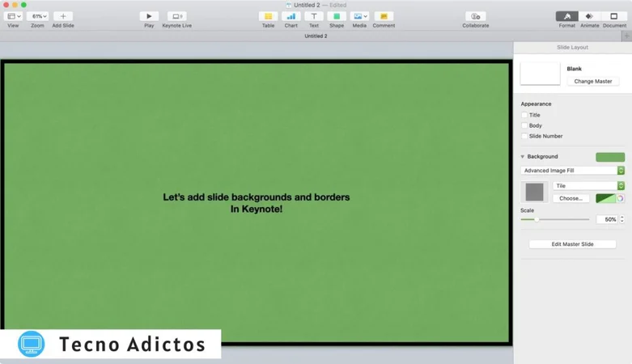Click the Scale value stepper

point(622,219)
